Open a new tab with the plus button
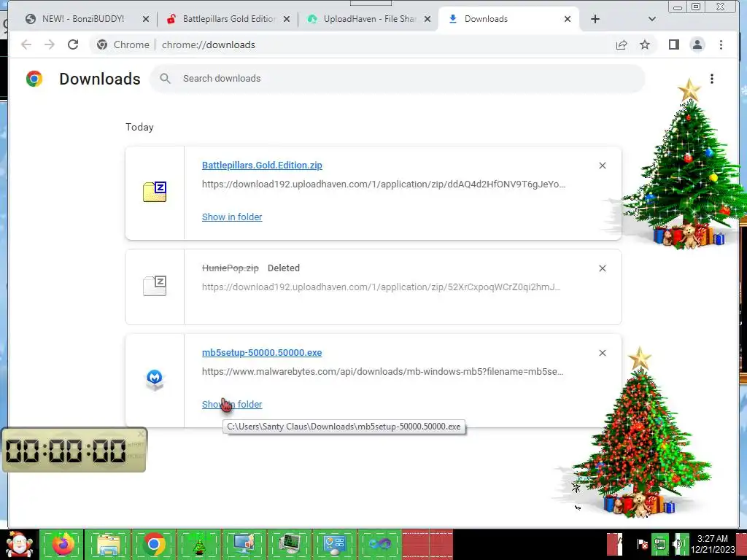 595,19
